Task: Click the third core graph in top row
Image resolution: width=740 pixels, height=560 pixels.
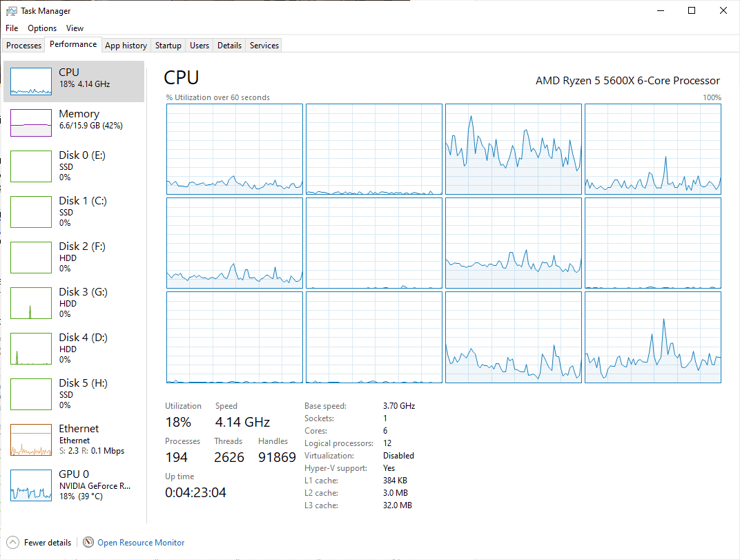Action: pyautogui.click(x=514, y=149)
